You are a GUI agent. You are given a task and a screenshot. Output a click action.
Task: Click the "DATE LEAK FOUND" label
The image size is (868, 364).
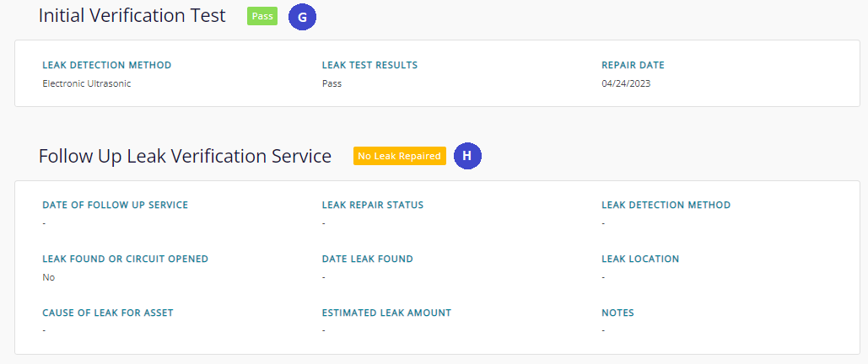tap(368, 259)
